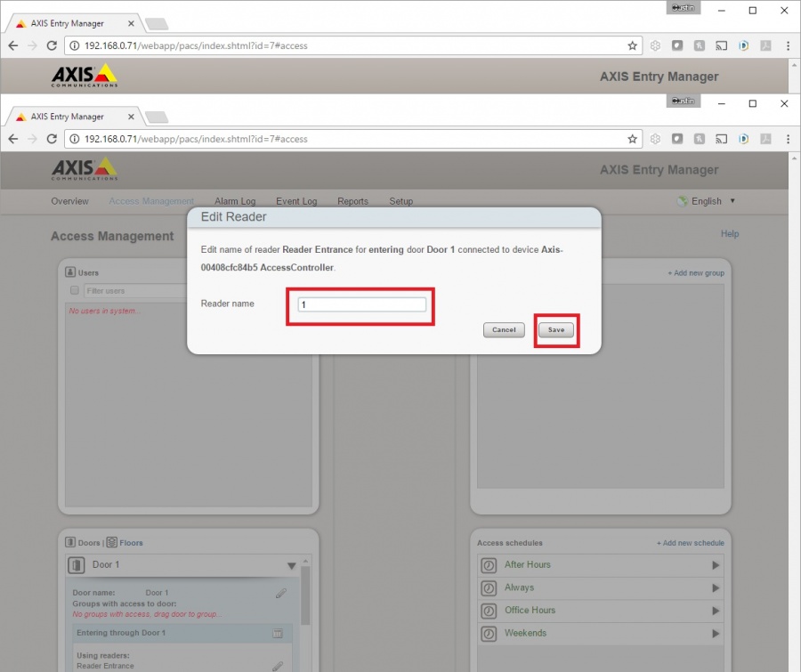Open the Reports menu item
The width and height of the screenshot is (801, 672).
coord(352,201)
